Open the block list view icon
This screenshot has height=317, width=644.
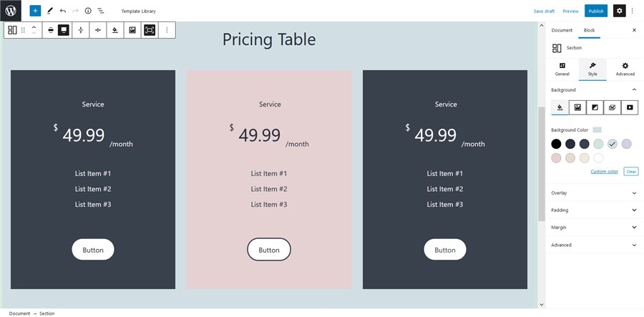101,11
